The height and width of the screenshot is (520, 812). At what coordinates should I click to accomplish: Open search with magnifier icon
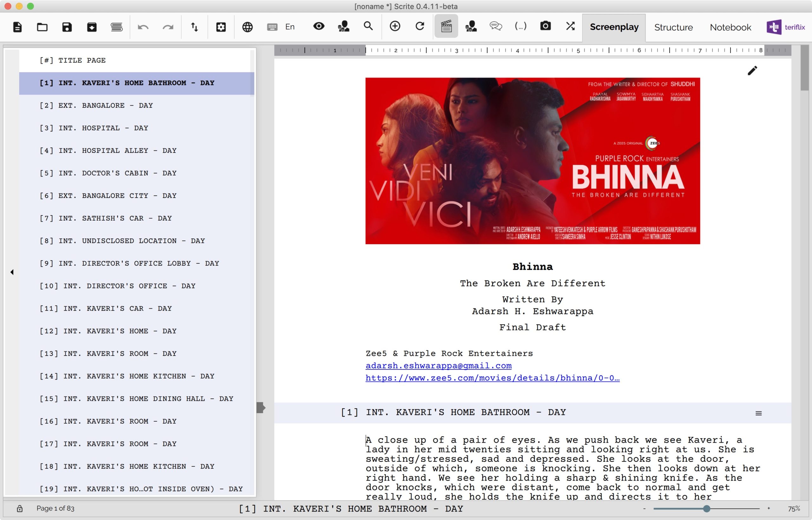(x=368, y=26)
